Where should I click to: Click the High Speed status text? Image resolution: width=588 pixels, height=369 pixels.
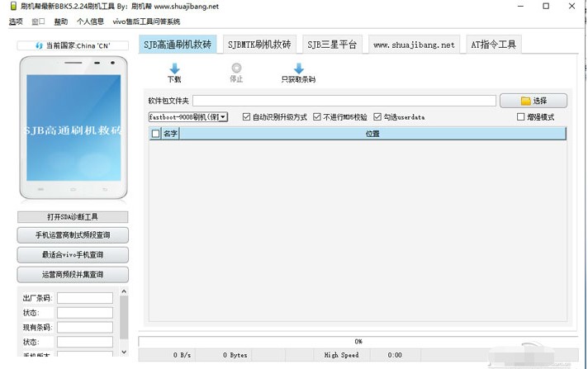[342, 355]
